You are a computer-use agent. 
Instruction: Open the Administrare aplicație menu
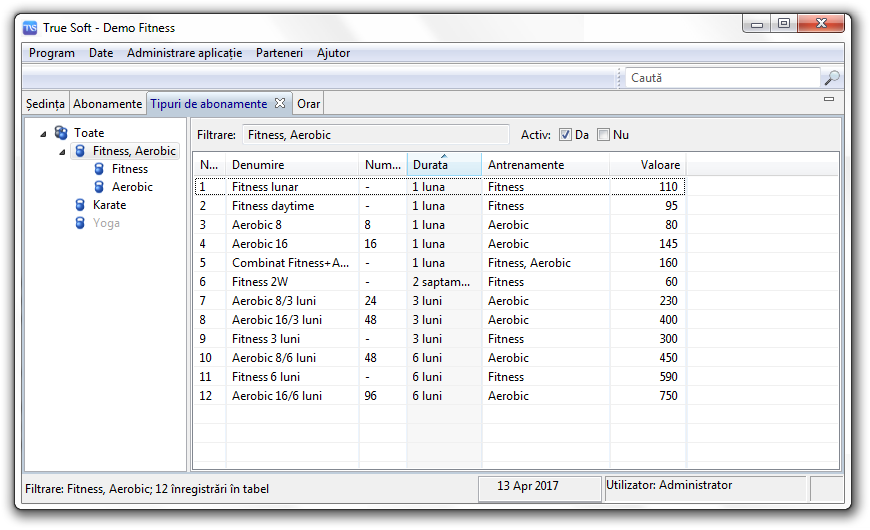(x=184, y=53)
